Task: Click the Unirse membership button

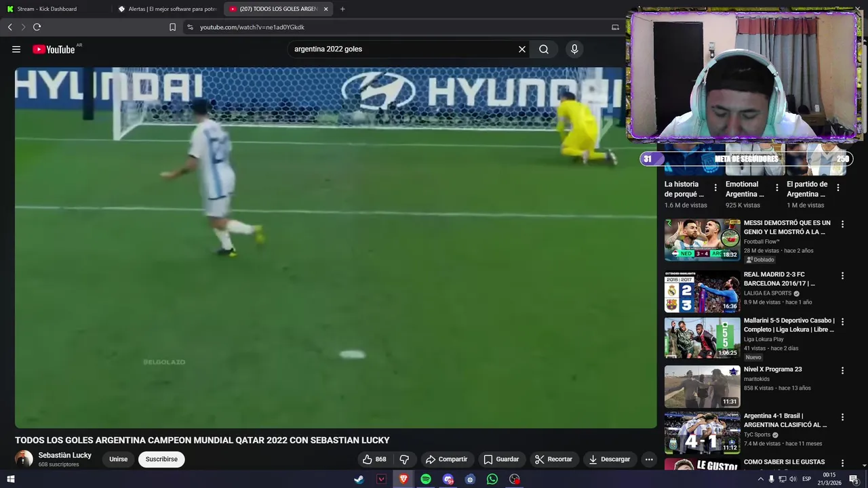Action: 119,459
